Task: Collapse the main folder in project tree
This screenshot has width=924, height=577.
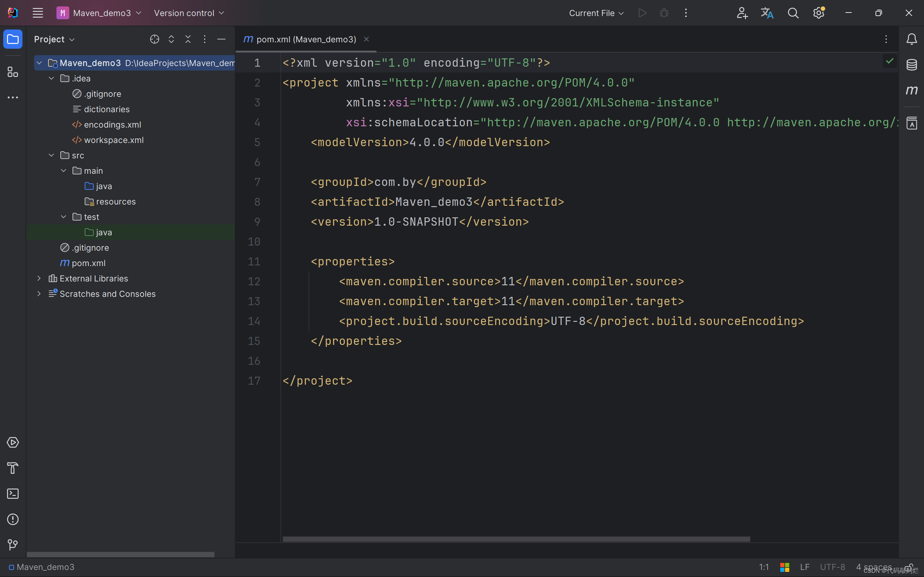Action: pos(63,170)
